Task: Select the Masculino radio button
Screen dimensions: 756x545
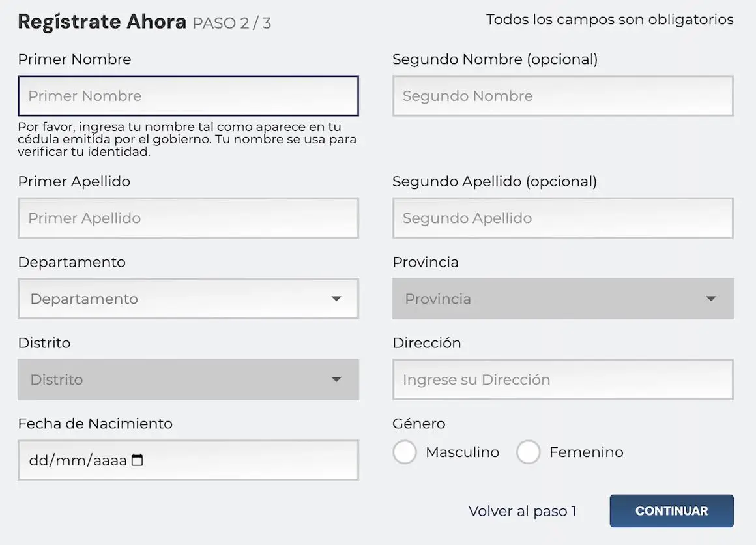Action: 404,452
